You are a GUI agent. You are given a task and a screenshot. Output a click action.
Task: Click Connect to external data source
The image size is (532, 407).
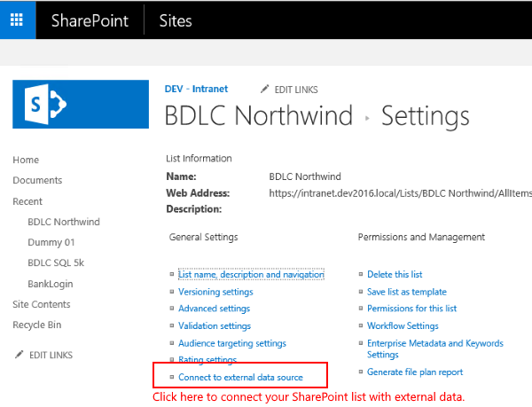tap(240, 378)
